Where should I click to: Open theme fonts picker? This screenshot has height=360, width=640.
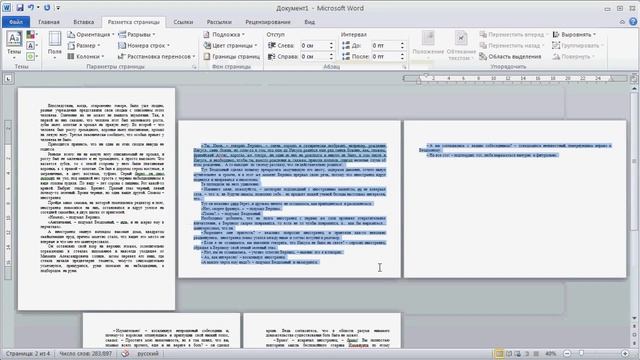pyautogui.click(x=31, y=45)
